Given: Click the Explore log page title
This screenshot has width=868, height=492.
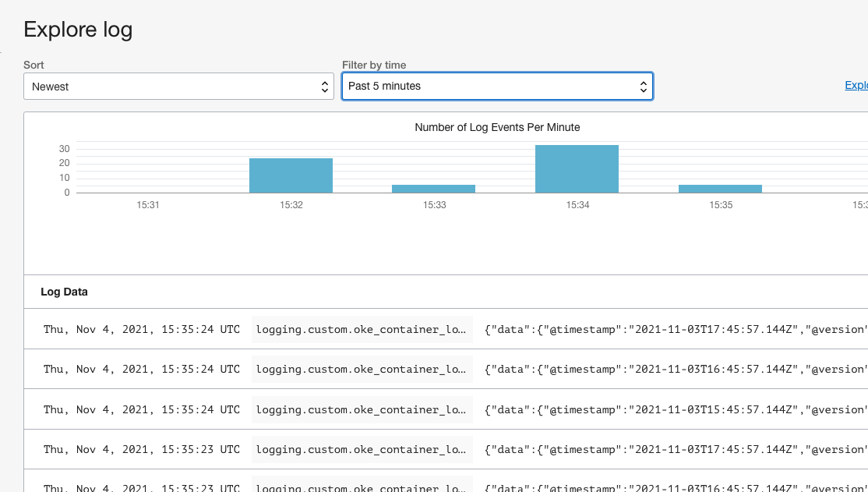Looking at the screenshot, I should (x=78, y=30).
